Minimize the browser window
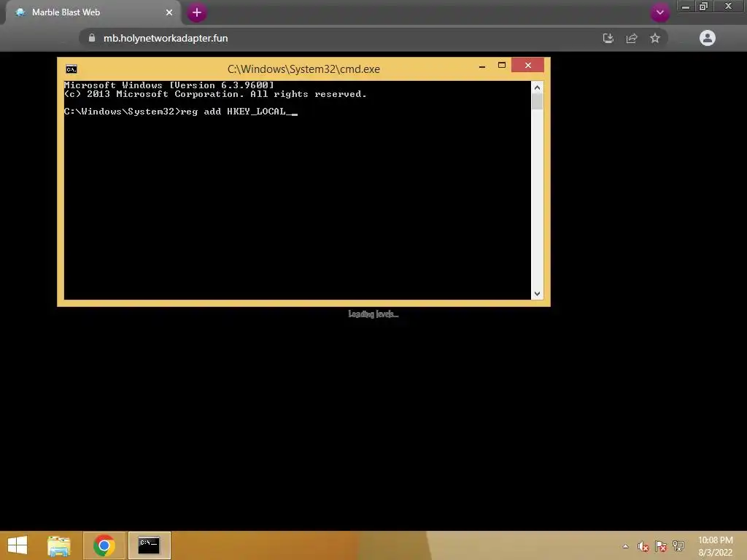The height and width of the screenshot is (560, 747). tap(686, 7)
